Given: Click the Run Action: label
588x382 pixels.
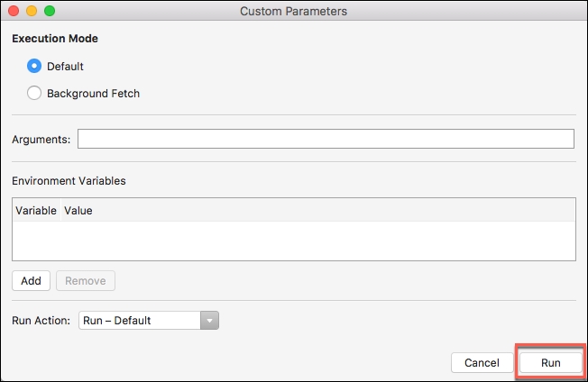Looking at the screenshot, I should pos(41,320).
